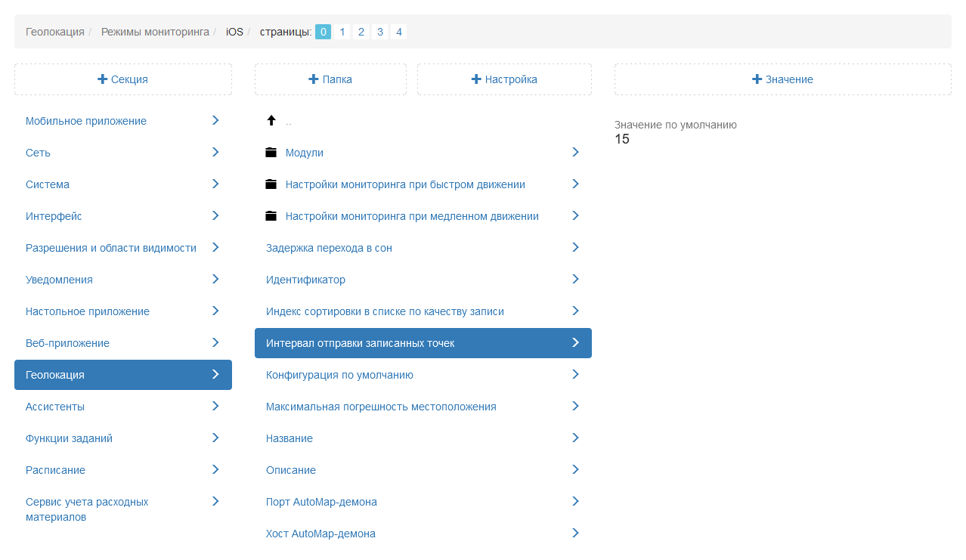
Task: Select Максимальная погрешность местоположения setting
Action: [381, 407]
